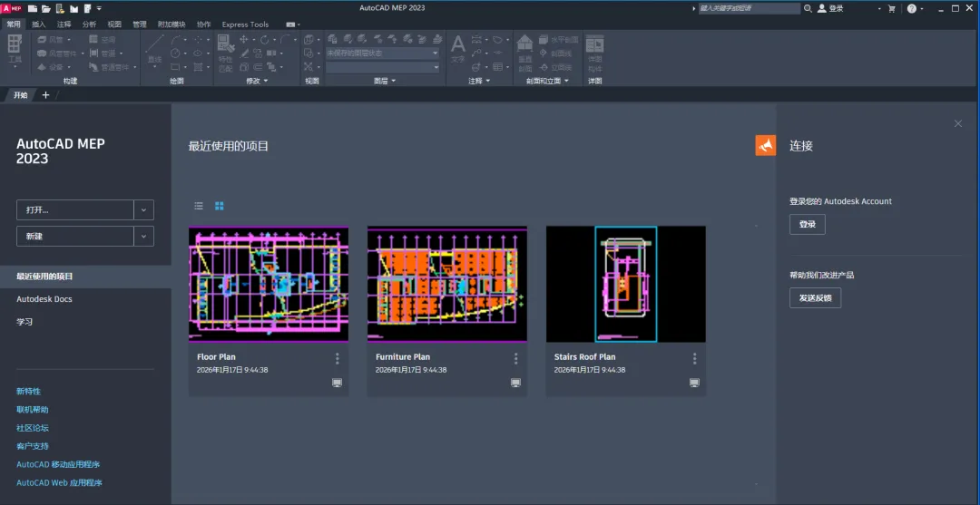Image resolution: width=980 pixels, height=505 pixels.
Task: Click the orange Autodesk notification icon
Action: point(765,145)
